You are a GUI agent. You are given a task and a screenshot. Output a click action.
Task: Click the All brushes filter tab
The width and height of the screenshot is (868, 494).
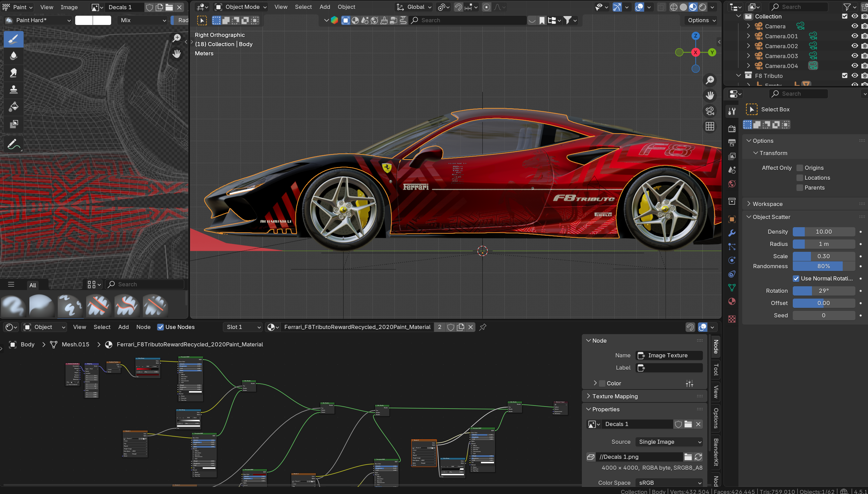point(33,285)
